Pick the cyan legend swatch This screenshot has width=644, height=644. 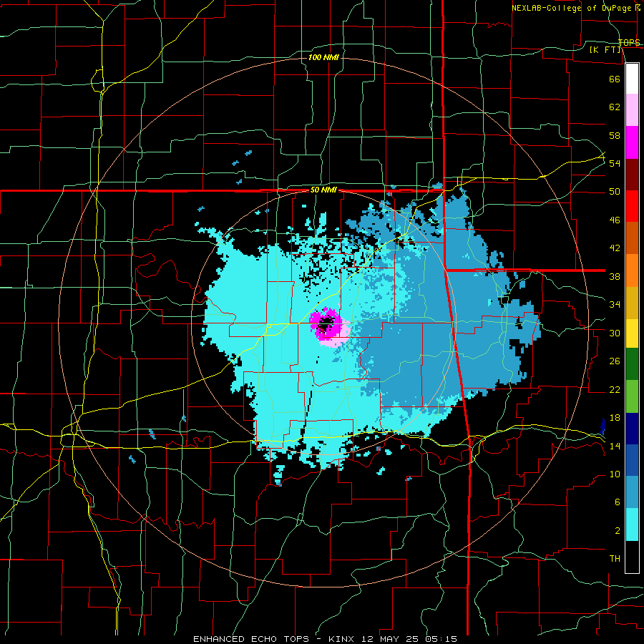point(632,525)
